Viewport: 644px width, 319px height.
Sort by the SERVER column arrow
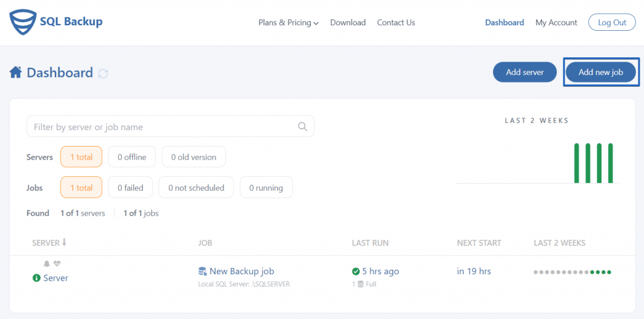click(x=64, y=242)
